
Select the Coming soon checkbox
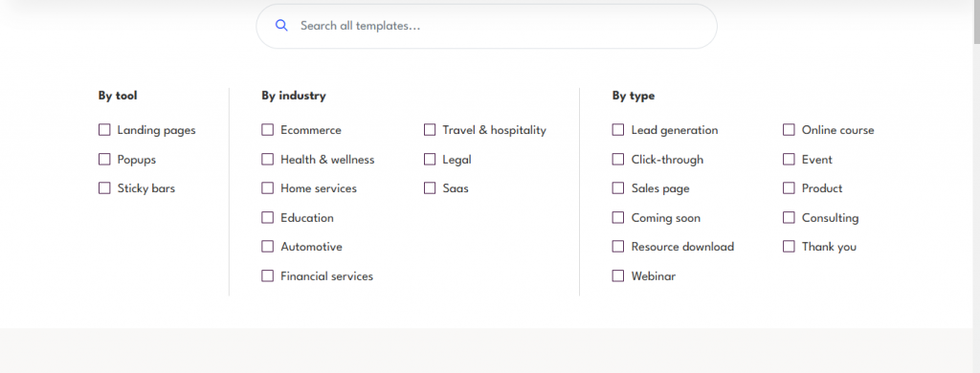tap(618, 217)
